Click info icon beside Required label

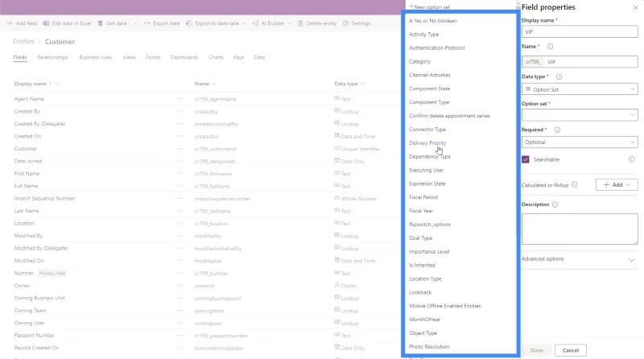(x=557, y=130)
